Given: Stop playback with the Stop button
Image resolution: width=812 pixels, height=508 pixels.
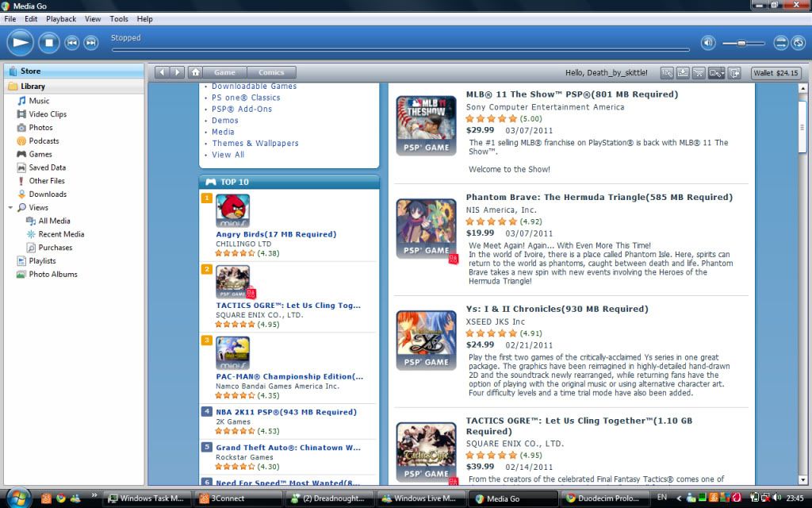Looking at the screenshot, I should coord(49,43).
